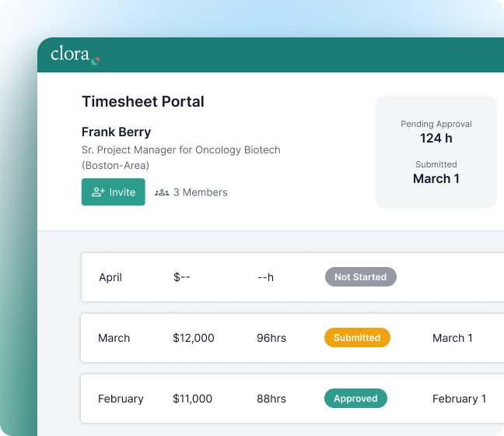504x436 pixels.
Task: Click the $12,000 amount for March
Action: click(x=194, y=338)
